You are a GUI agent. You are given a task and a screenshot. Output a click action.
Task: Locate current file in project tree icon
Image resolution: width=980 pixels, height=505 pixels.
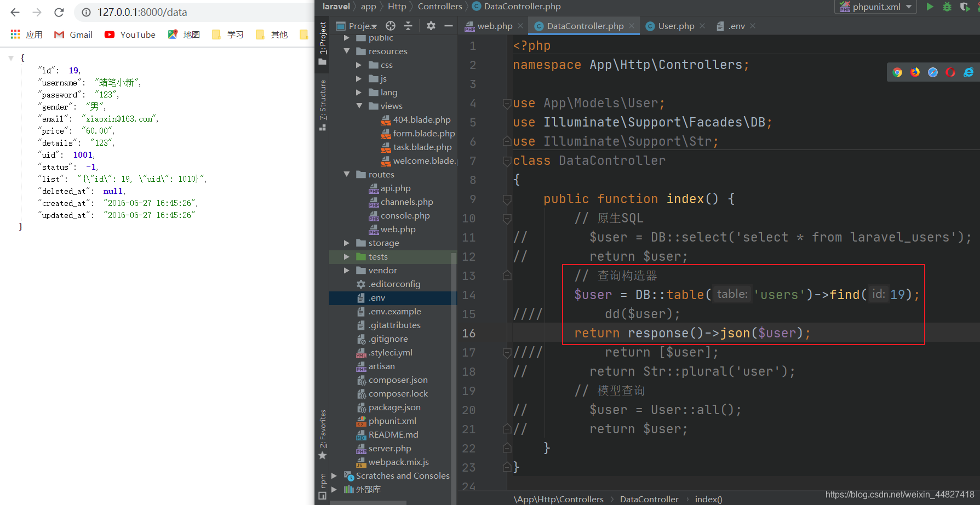tap(391, 26)
